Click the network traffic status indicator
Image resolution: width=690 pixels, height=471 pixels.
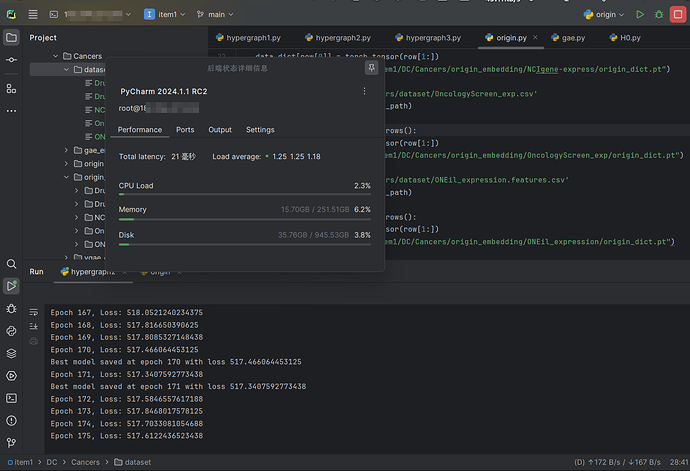tap(617, 462)
